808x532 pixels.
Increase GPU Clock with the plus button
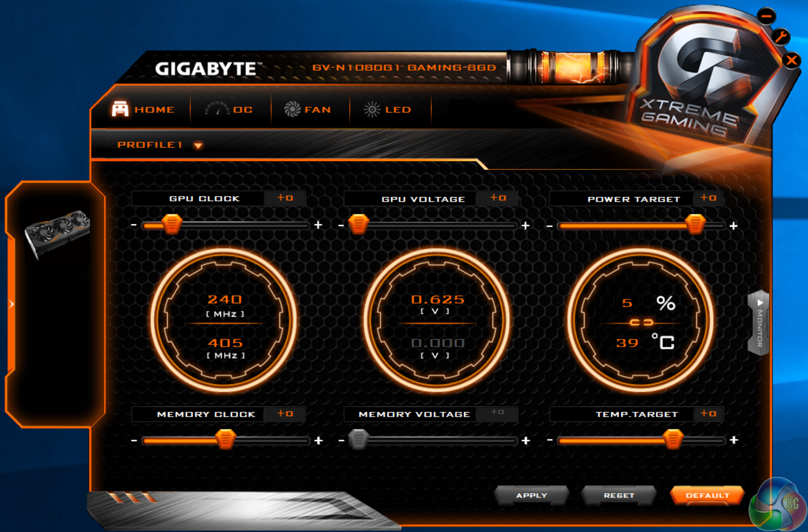coord(318,225)
